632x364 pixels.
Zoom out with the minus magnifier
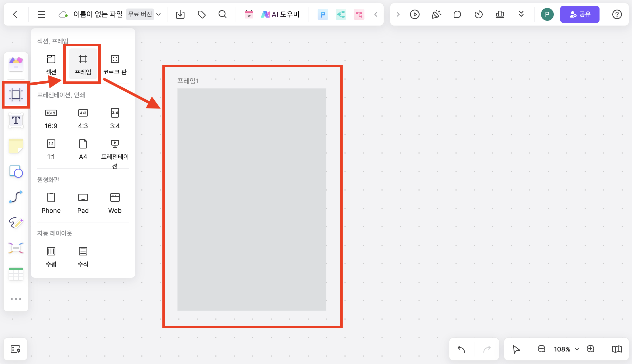pos(541,349)
